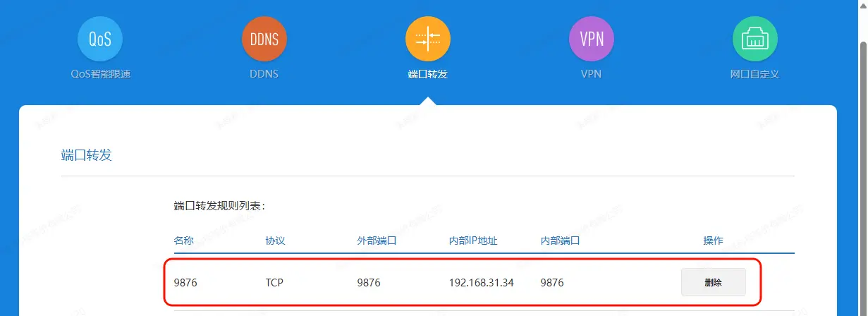Click the internal IP 192.168.31.34
This screenshot has width=868, height=316.
481,283
